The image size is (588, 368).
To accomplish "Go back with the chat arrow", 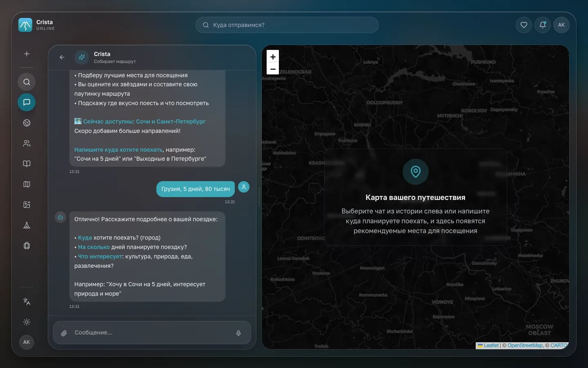I will [62, 57].
